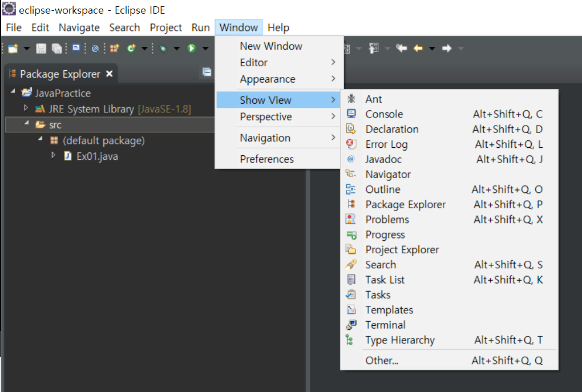582x392 pixels.
Task: Select the (default package) entry
Action: pyautogui.click(x=98, y=141)
